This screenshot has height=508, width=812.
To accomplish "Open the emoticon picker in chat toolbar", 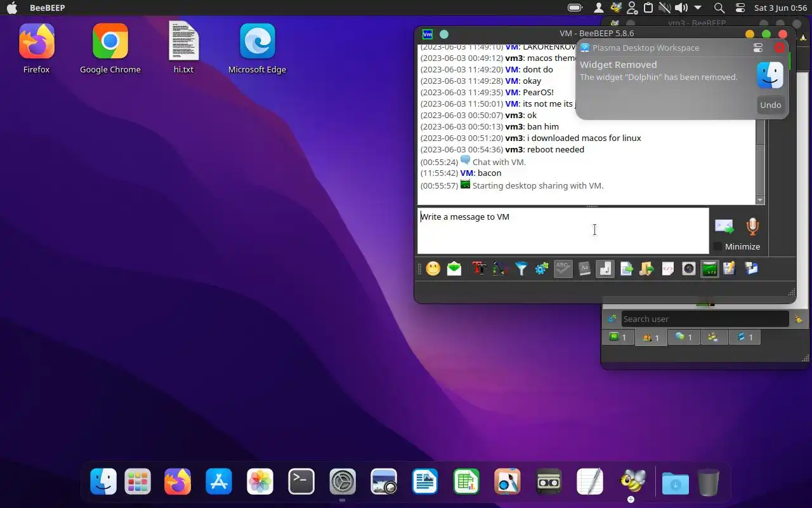I will (x=433, y=269).
